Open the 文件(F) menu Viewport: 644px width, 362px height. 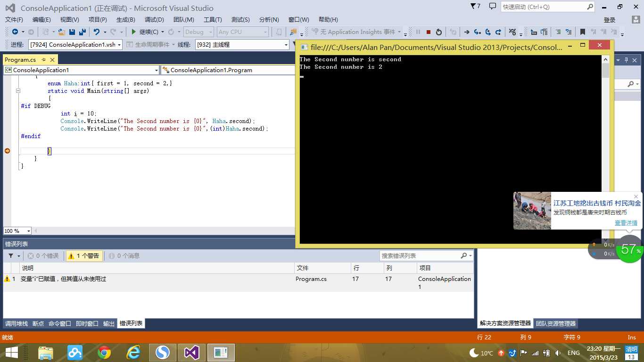click(14, 19)
